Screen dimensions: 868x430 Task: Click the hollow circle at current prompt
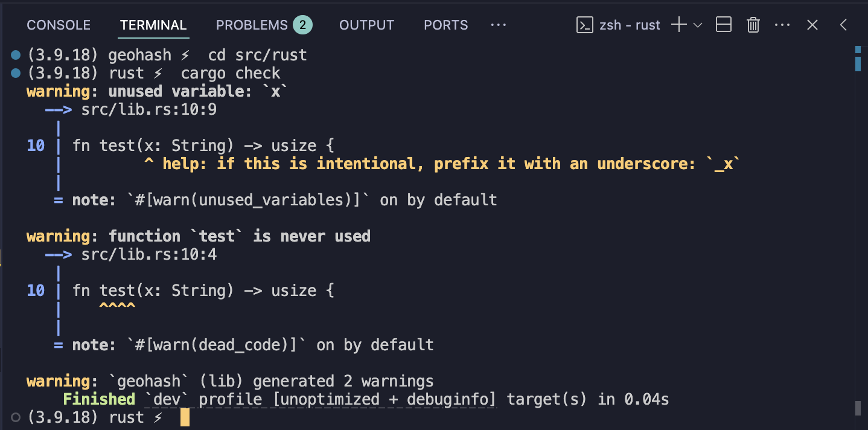click(16, 417)
